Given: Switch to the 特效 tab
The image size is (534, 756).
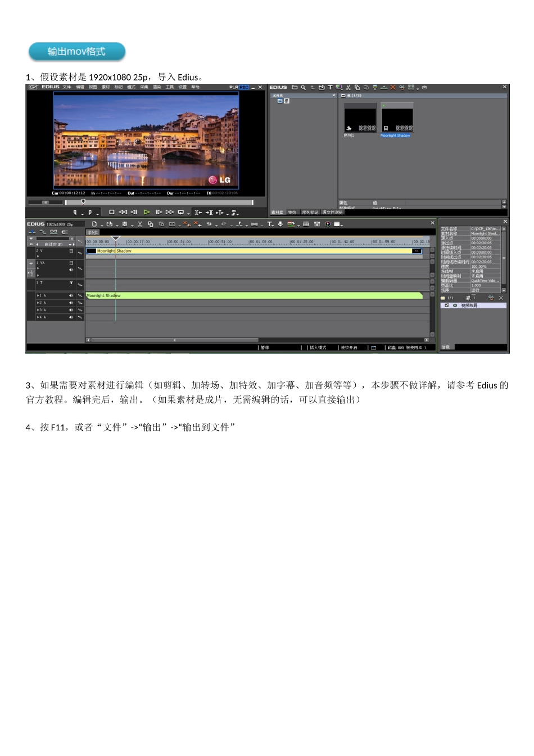Looking at the screenshot, I should [x=292, y=213].
